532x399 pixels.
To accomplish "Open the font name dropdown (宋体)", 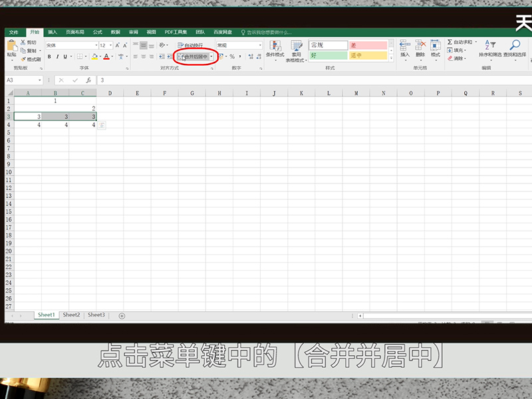I will pyautogui.click(x=96, y=45).
